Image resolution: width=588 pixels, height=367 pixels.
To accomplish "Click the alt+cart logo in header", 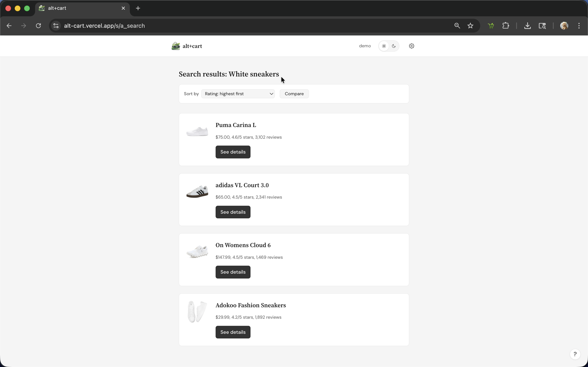I will pos(187,46).
